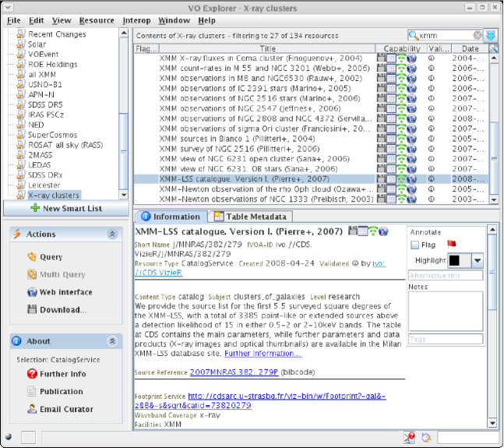Open the Publication document icon
This screenshot has width=504, height=448.
click(32, 391)
